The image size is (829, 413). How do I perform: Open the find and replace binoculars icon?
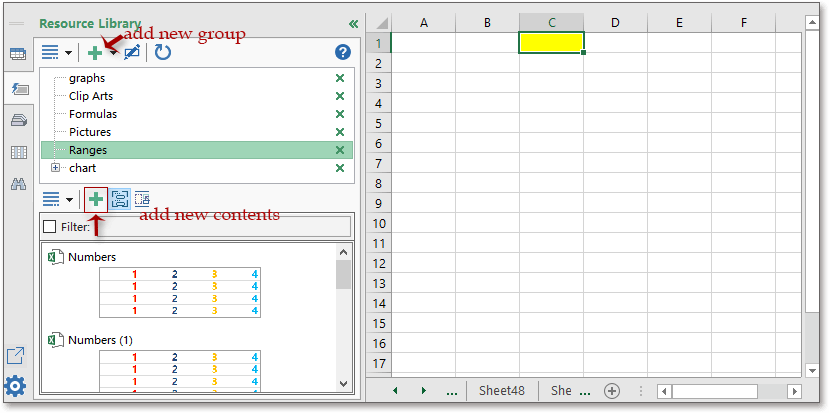[x=19, y=184]
